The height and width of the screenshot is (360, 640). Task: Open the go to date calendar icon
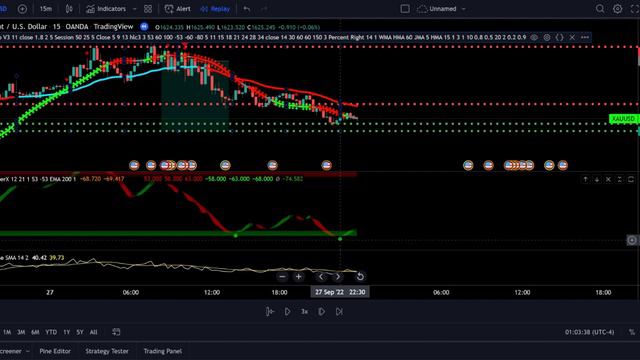point(116,332)
